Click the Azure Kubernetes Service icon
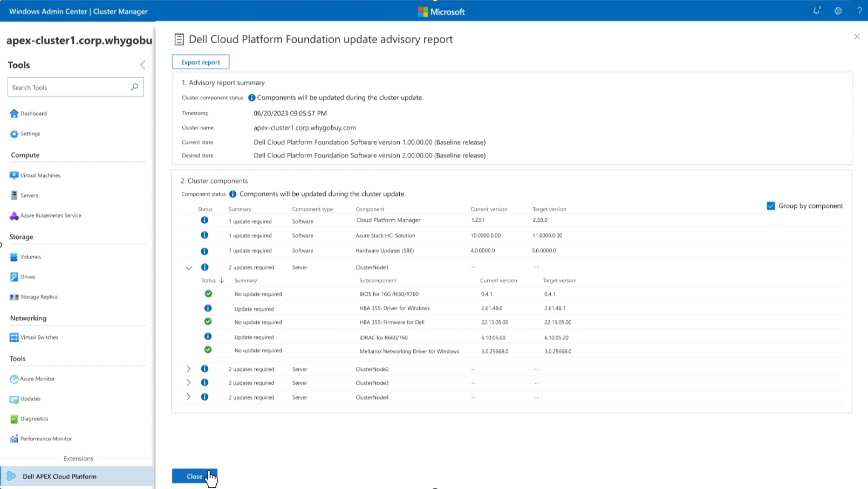Screen dimensions: 868x489 tap(14, 216)
